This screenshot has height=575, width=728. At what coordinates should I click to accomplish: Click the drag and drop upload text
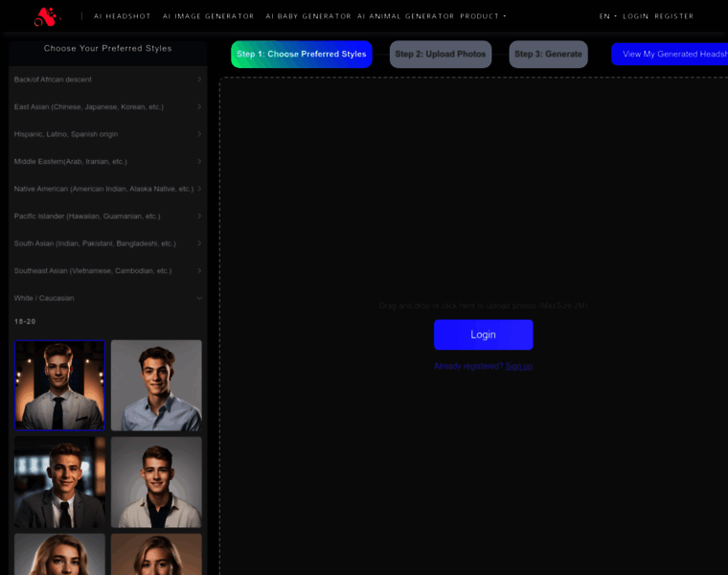pyautogui.click(x=483, y=306)
